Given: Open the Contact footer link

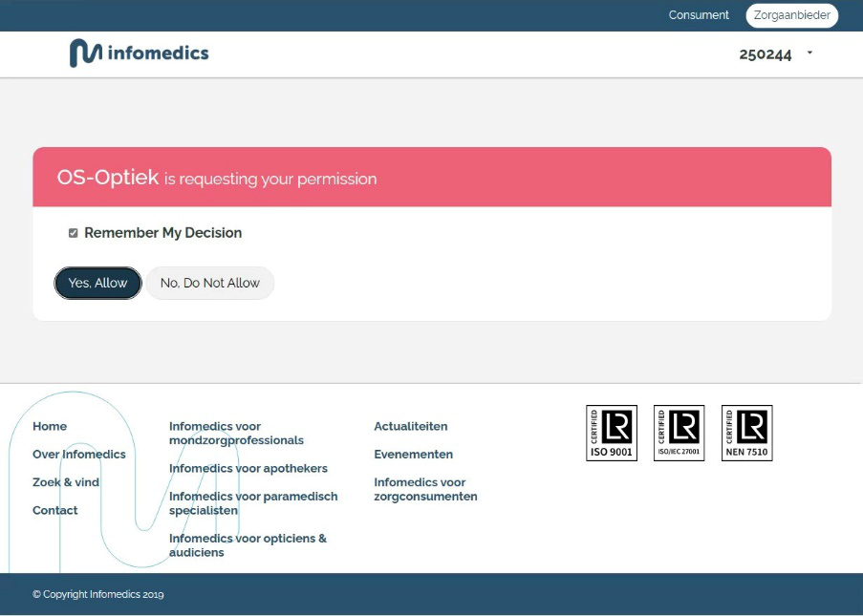Looking at the screenshot, I should pos(55,510).
